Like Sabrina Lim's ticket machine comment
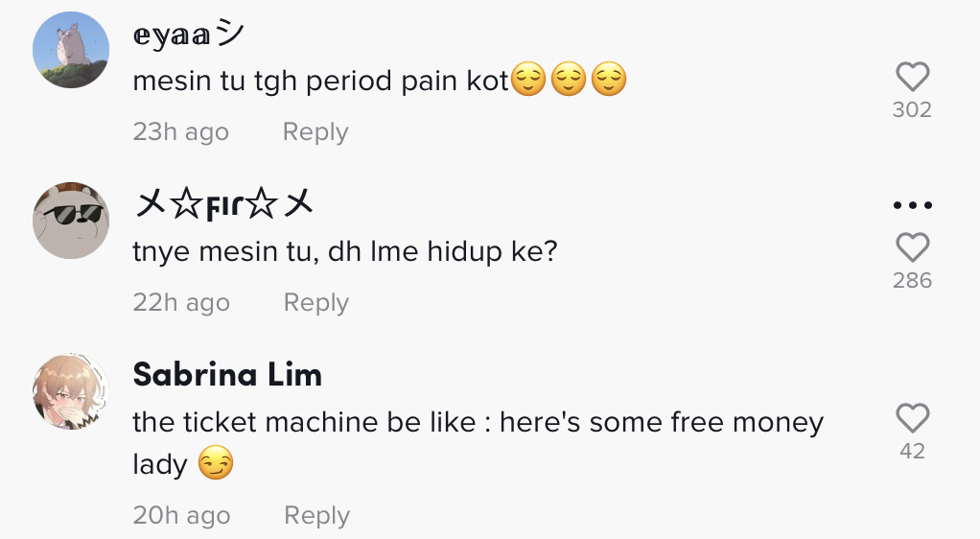 pos(912,418)
